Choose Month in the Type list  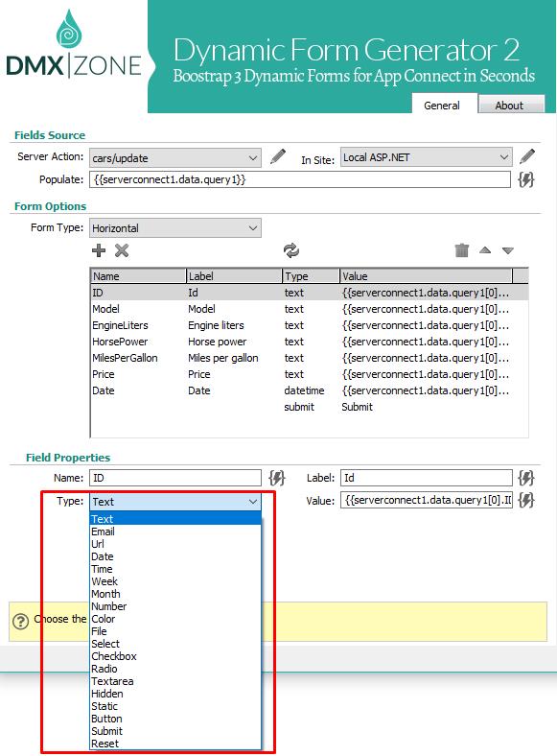pyautogui.click(x=175, y=594)
